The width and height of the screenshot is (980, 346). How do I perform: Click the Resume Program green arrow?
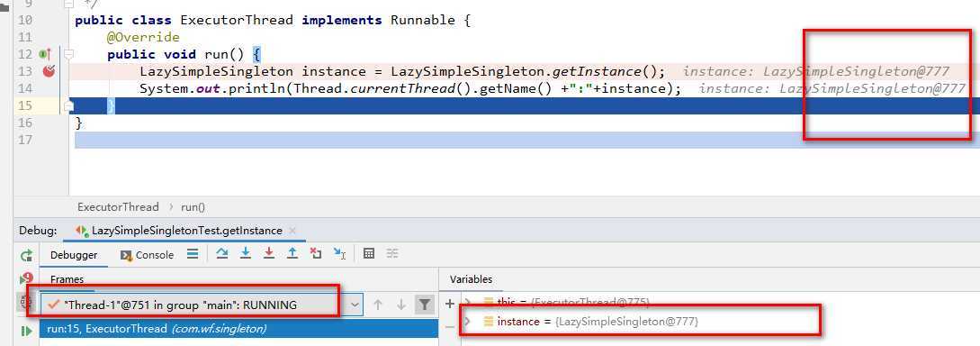(x=26, y=331)
